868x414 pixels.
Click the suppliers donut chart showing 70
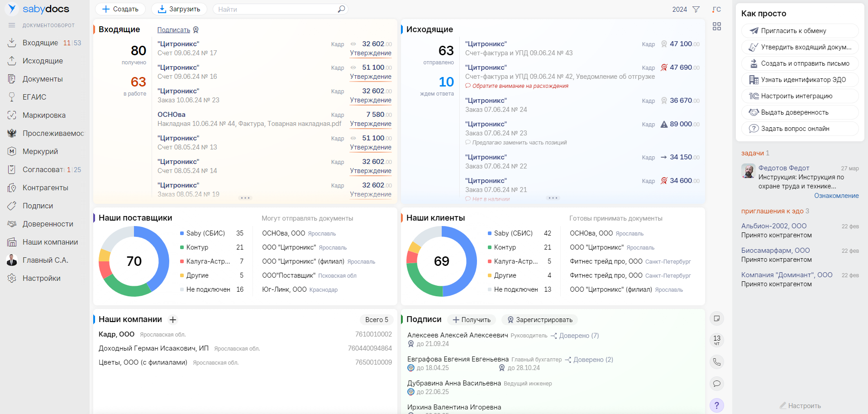click(x=134, y=261)
